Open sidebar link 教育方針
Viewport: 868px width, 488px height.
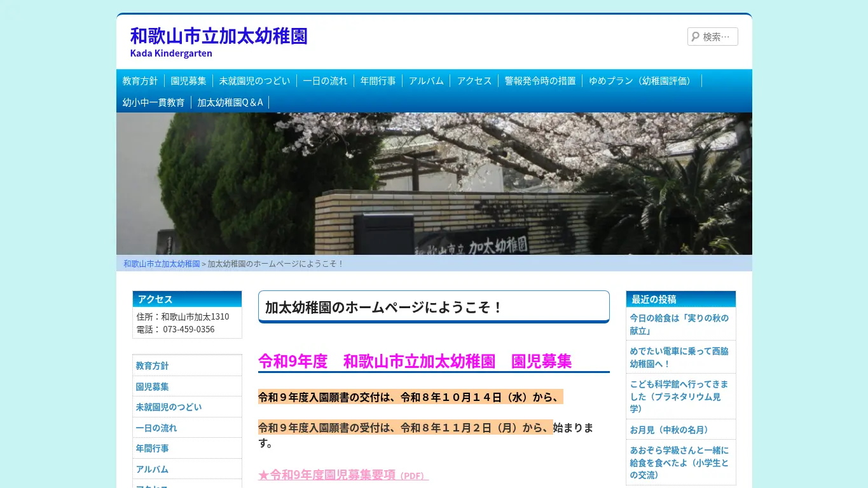152,366
